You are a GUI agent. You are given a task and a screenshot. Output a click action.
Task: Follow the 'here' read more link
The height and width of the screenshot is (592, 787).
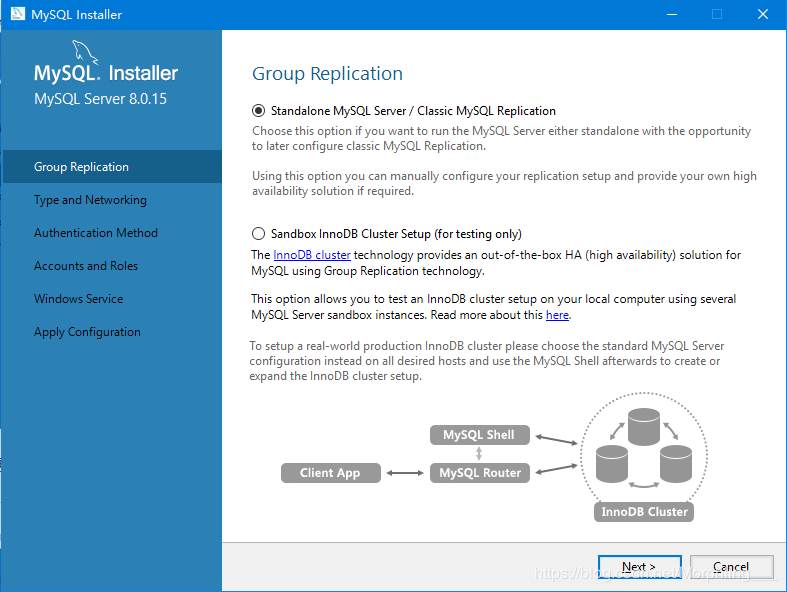[557, 315]
